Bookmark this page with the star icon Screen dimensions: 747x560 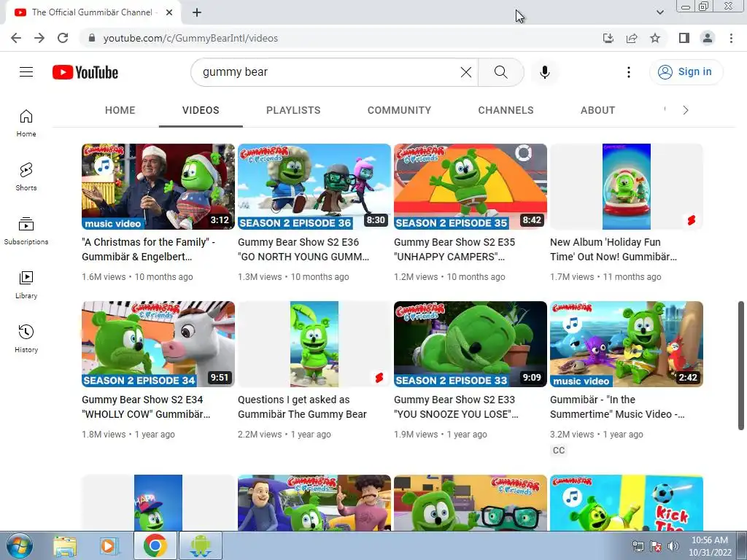tap(655, 38)
